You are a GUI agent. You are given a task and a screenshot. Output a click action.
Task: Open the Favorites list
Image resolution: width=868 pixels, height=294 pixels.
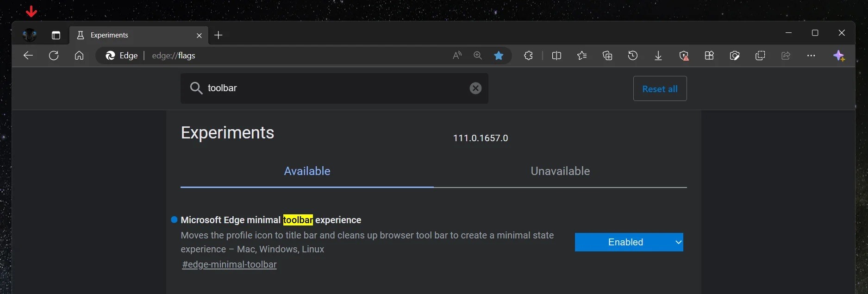click(x=582, y=56)
